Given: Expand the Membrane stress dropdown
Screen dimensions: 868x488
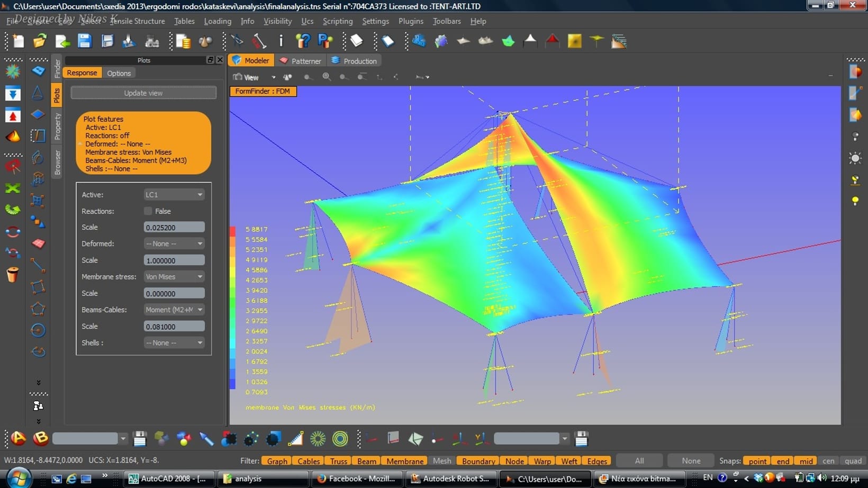Looking at the screenshot, I should (x=174, y=277).
